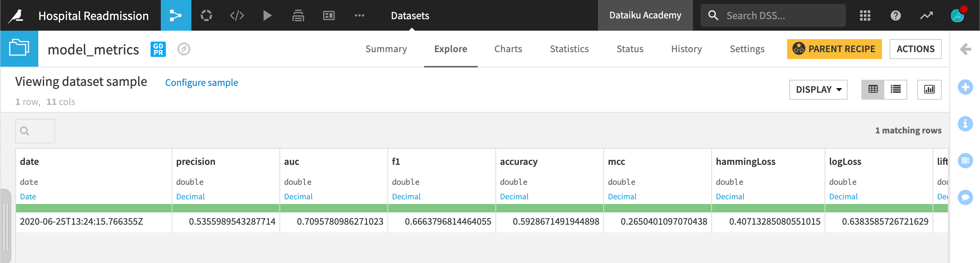
Task: Click the Datasets menu label
Action: coord(410,16)
